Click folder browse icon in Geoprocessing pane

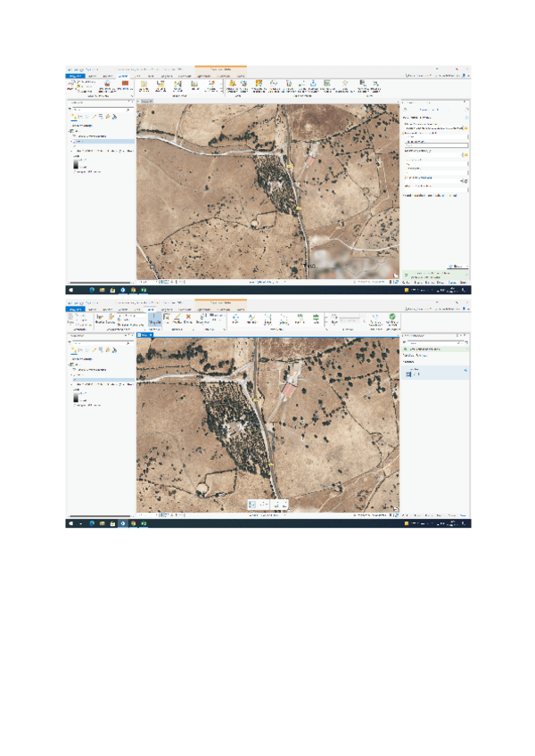[465, 128]
